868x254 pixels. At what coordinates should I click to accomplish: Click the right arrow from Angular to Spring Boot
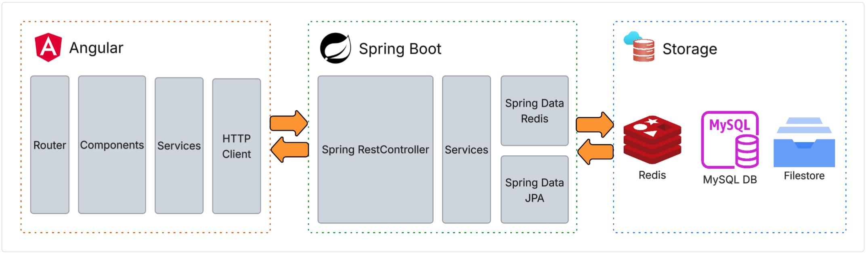289,123
